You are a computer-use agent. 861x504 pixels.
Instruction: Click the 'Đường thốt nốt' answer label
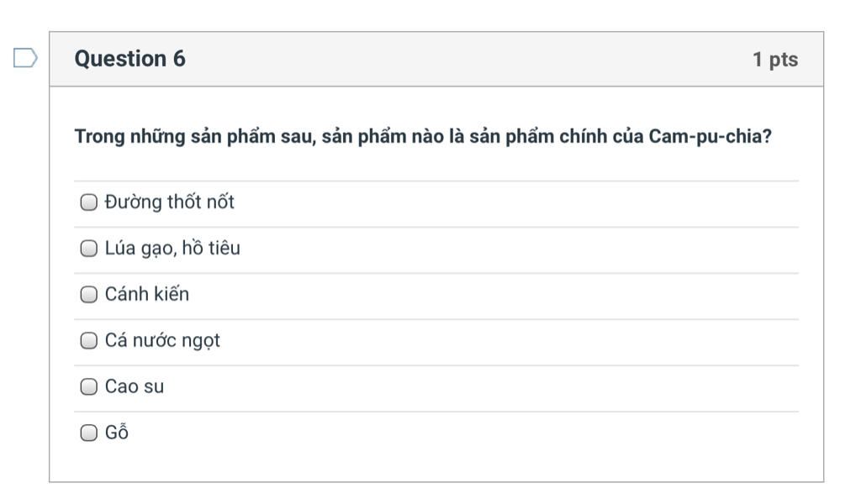(169, 202)
